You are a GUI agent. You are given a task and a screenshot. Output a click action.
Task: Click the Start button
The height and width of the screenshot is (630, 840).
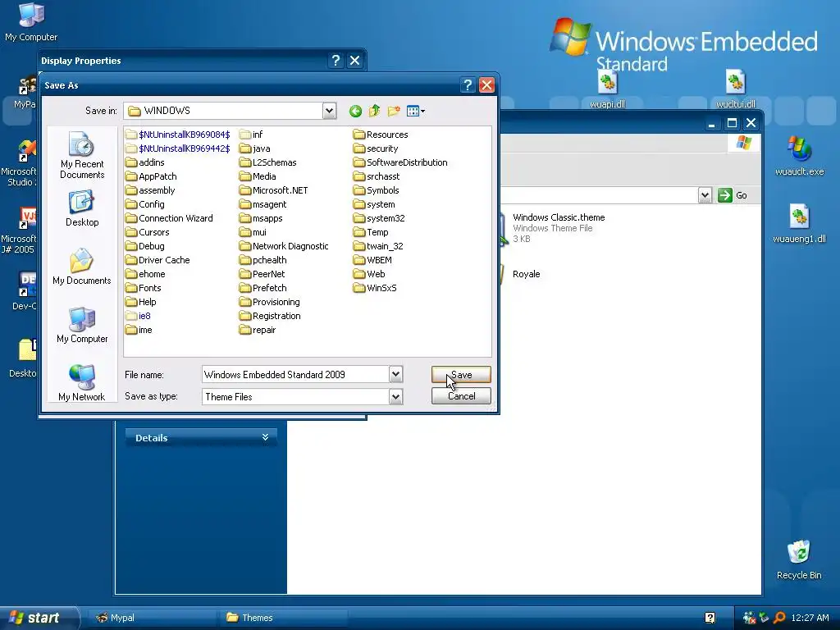(39, 618)
